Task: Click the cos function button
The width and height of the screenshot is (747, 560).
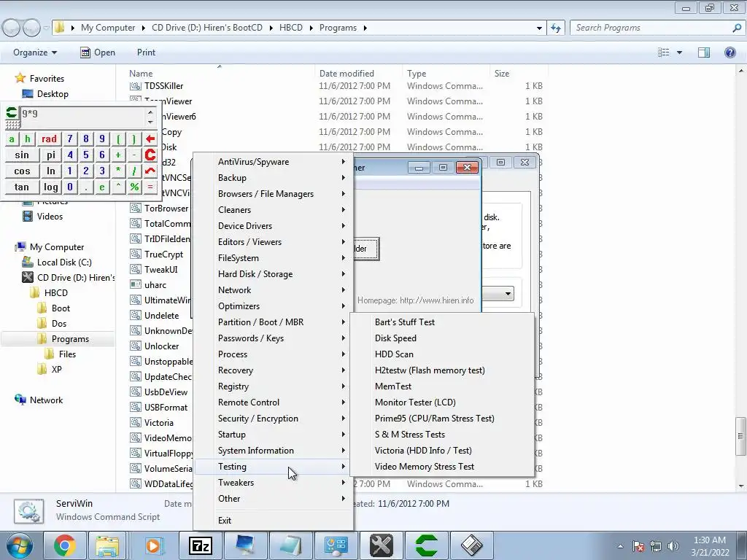Action: pos(22,171)
